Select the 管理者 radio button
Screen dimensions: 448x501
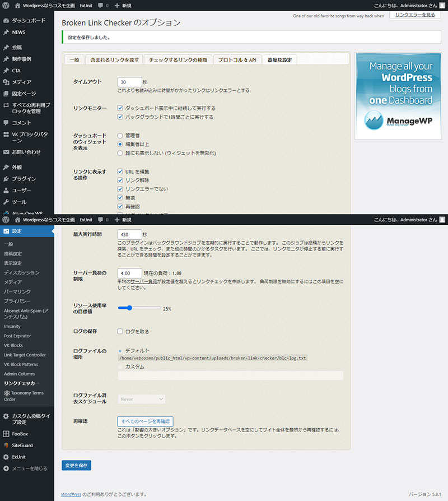coord(120,135)
